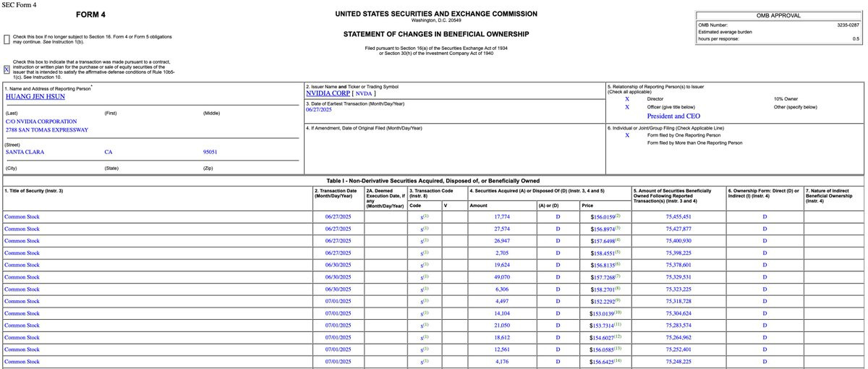This screenshot has height=369, width=868.
Task: Click the beneficially owned total 75,400,930
Action: coord(678,241)
